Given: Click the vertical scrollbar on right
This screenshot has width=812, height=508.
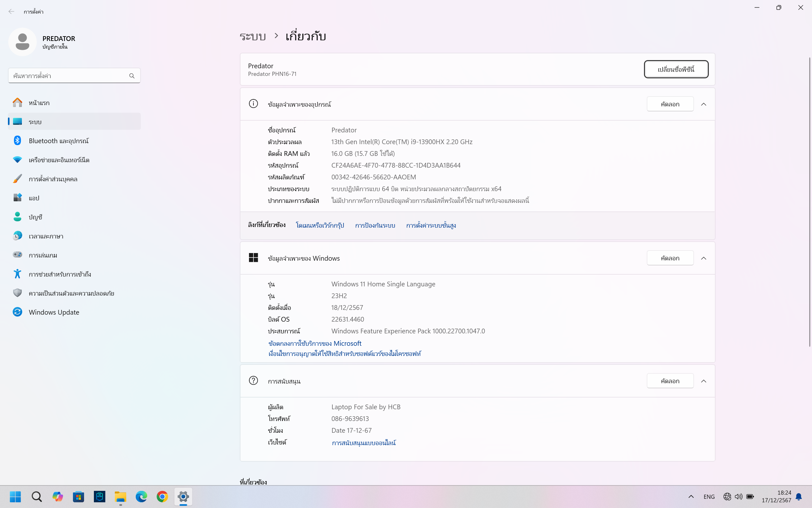Looking at the screenshot, I should (809, 202).
